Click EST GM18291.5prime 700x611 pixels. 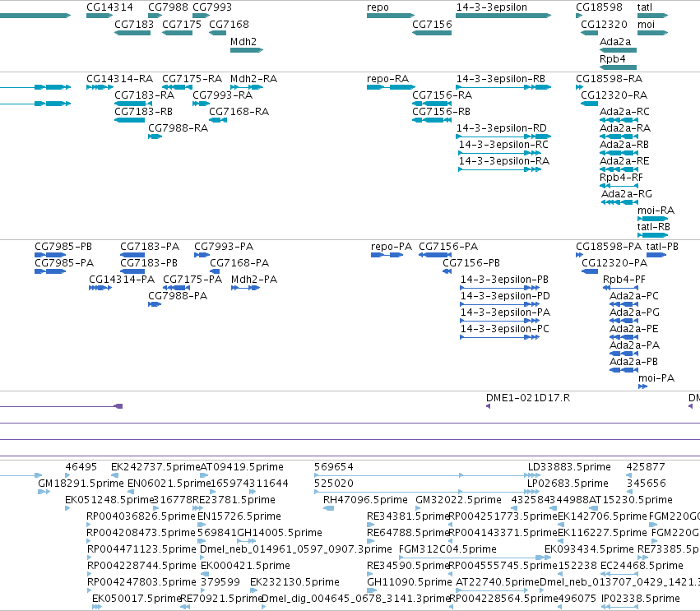point(81,484)
